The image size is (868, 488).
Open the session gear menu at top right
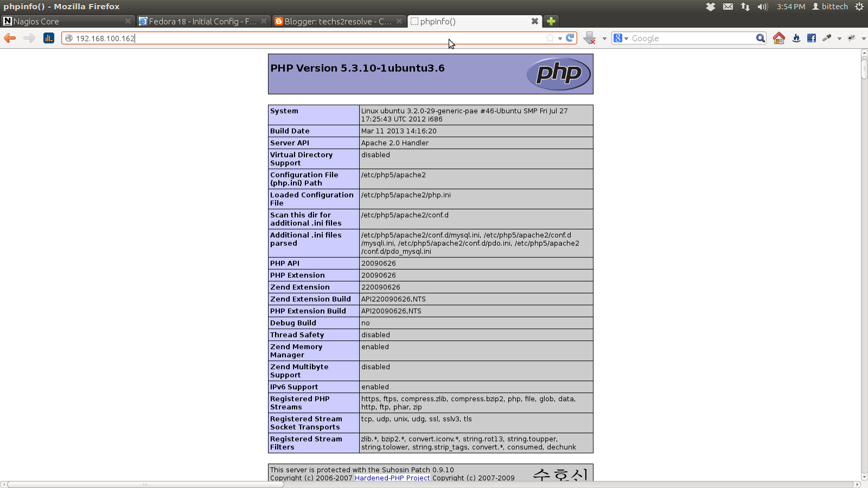pyautogui.click(x=860, y=7)
